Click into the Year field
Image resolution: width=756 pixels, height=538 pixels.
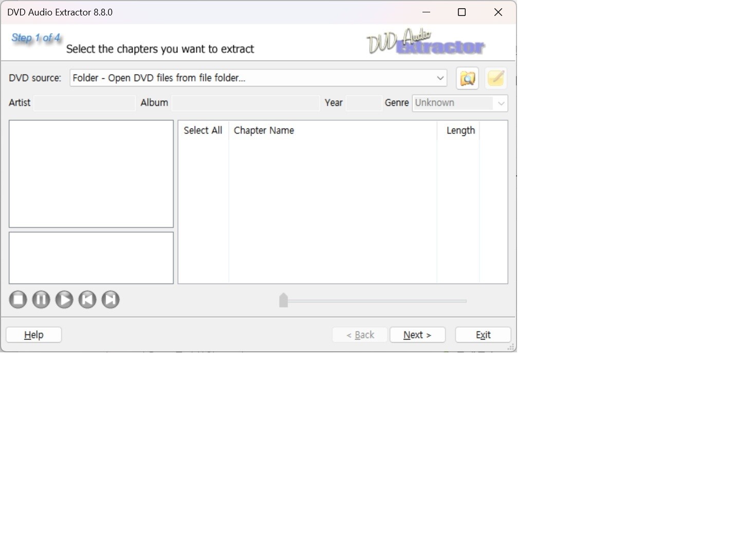[x=364, y=103]
